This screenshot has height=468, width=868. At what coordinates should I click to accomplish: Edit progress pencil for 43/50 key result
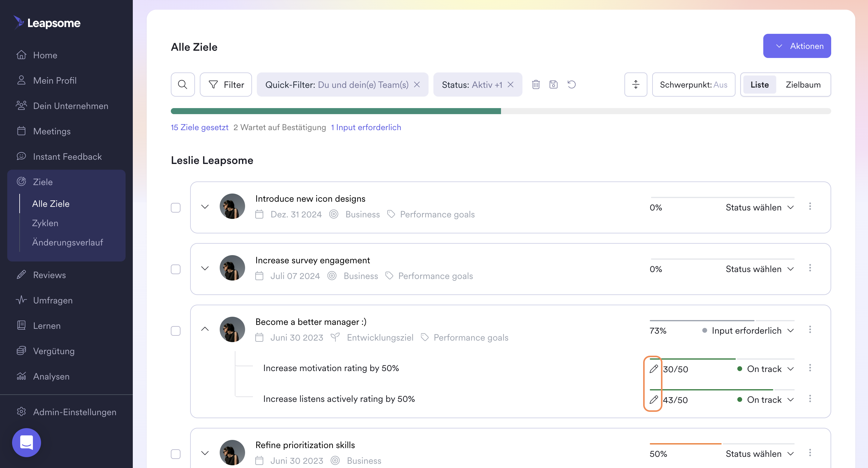click(x=653, y=399)
